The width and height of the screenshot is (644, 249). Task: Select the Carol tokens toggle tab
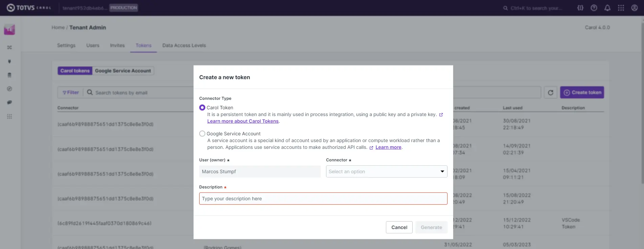75,71
